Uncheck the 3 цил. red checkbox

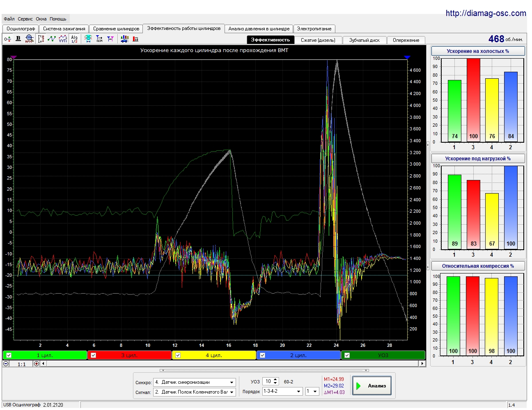pyautogui.click(x=94, y=355)
